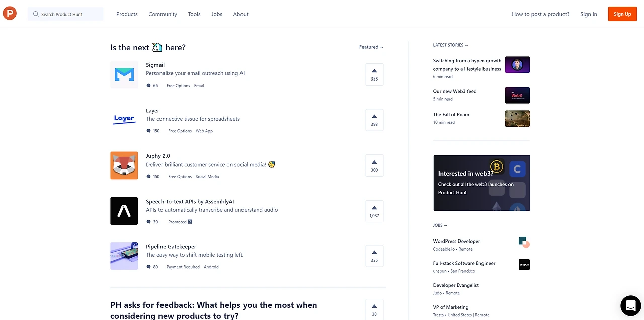Image resolution: width=644 pixels, height=320 pixels.
Task: Open The Fall of Roam thumbnail
Action: click(x=517, y=119)
